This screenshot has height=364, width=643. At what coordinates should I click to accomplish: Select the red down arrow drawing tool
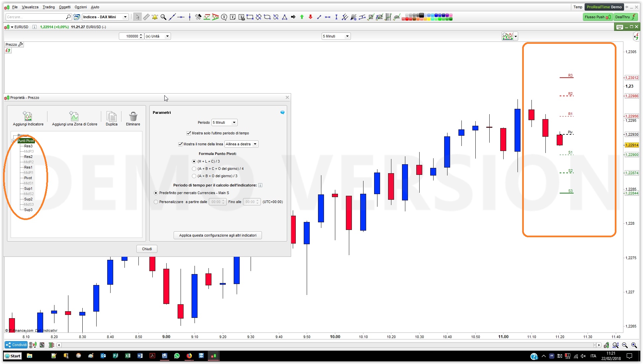pyautogui.click(x=310, y=17)
